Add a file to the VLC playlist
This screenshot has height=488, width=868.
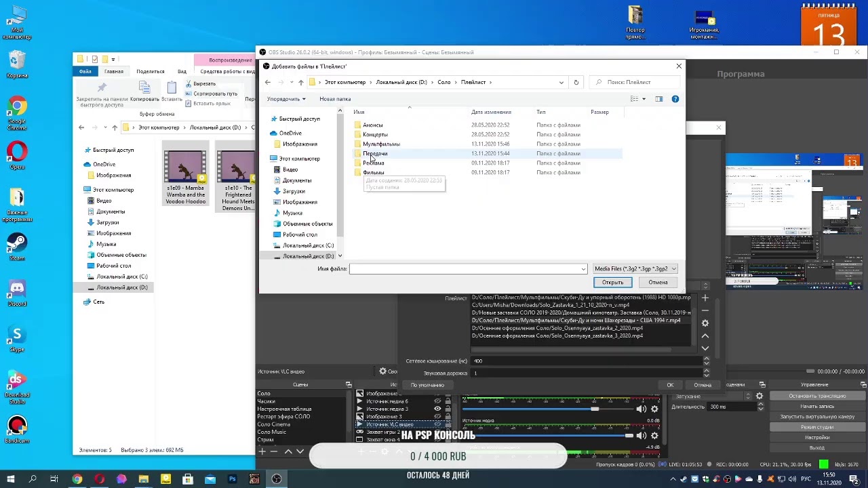(x=705, y=298)
